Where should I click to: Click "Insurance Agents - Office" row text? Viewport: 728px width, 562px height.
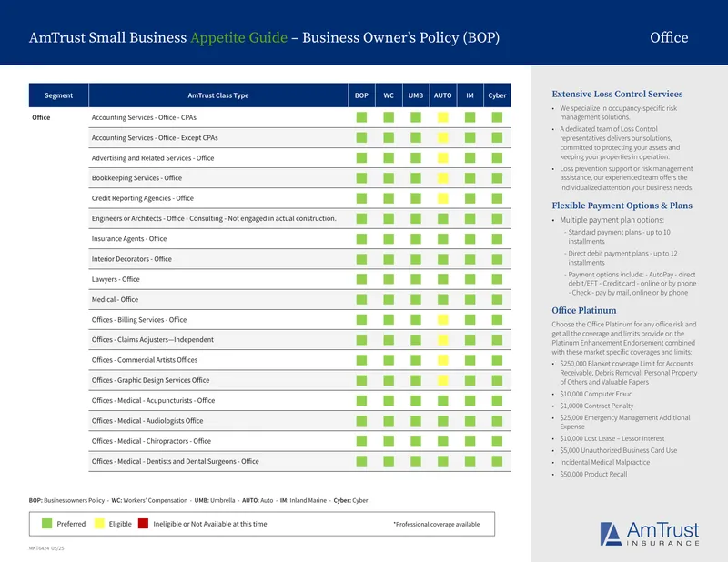point(129,238)
